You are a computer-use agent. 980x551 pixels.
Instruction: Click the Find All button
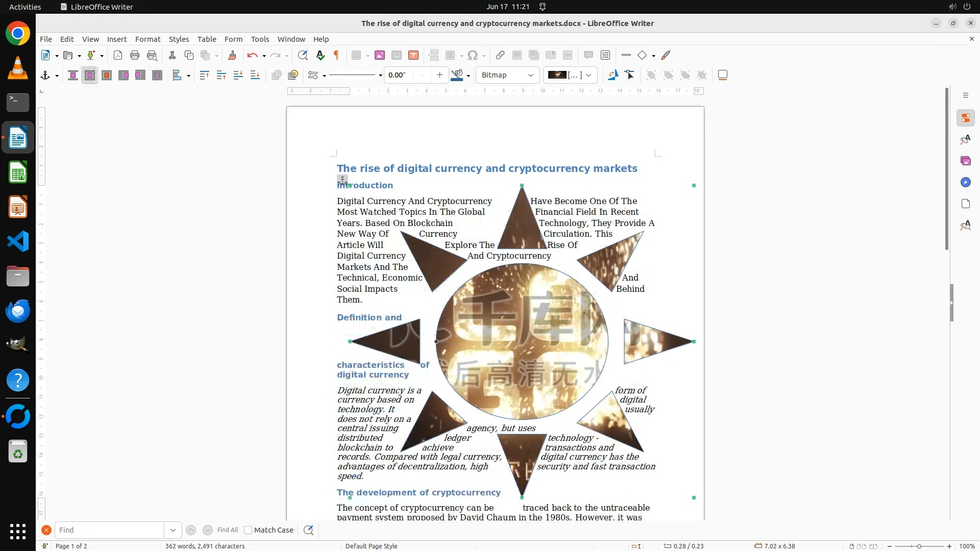click(x=227, y=530)
